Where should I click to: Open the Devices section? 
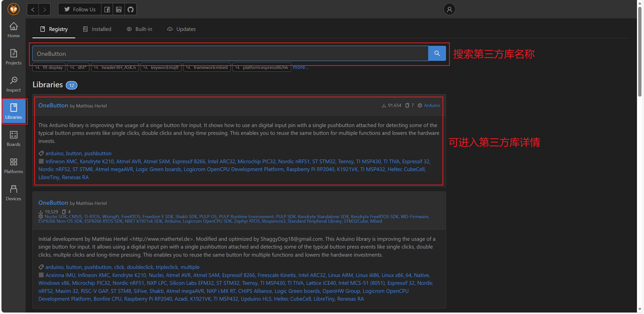tap(14, 193)
